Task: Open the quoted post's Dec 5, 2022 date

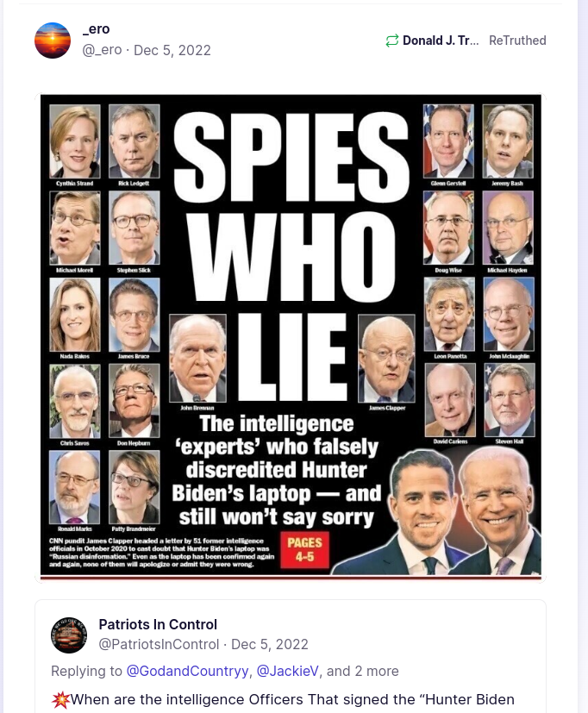Action: point(270,644)
